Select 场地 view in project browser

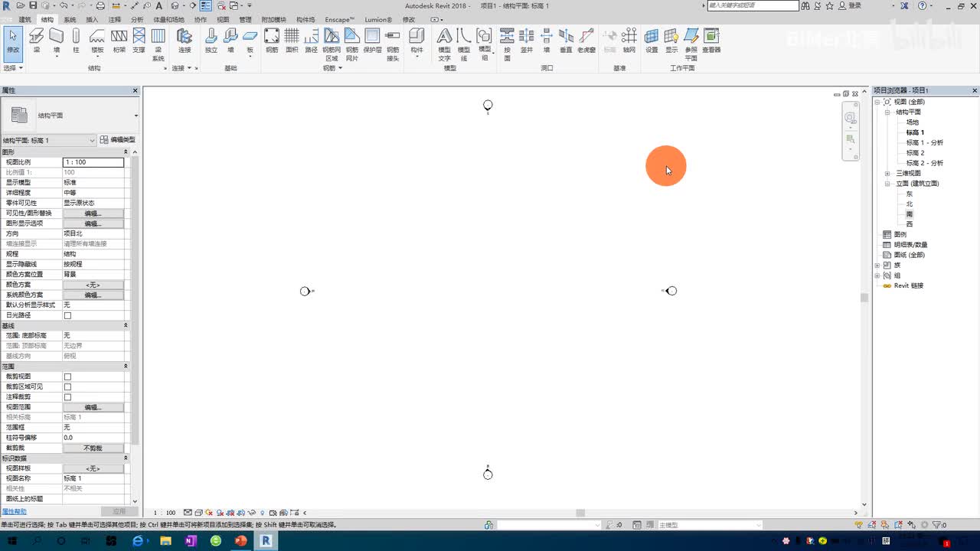pos(913,122)
